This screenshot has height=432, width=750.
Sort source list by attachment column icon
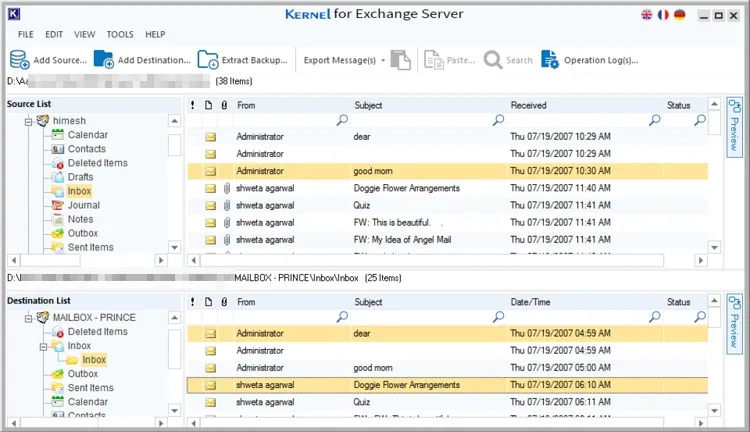coord(224,105)
